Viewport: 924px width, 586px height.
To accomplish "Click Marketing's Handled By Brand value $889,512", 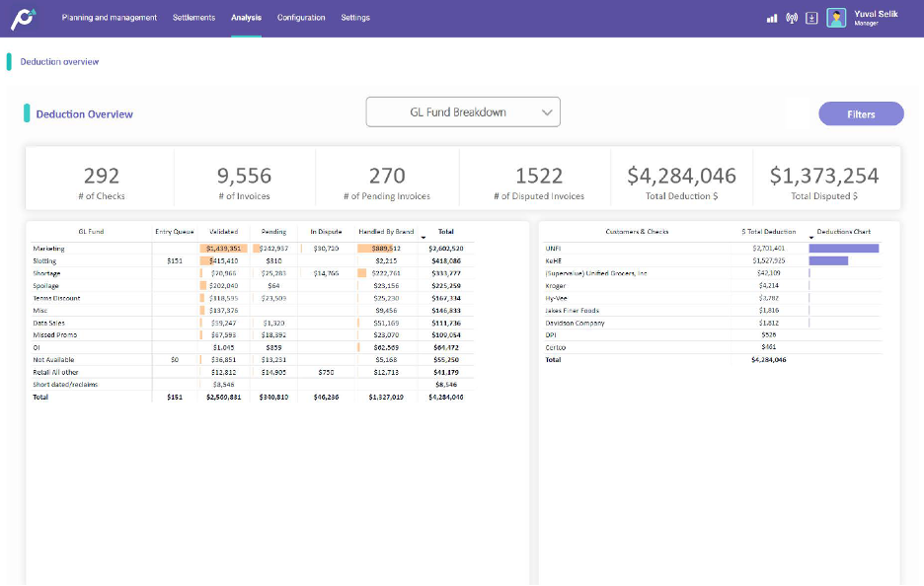I will [386, 249].
